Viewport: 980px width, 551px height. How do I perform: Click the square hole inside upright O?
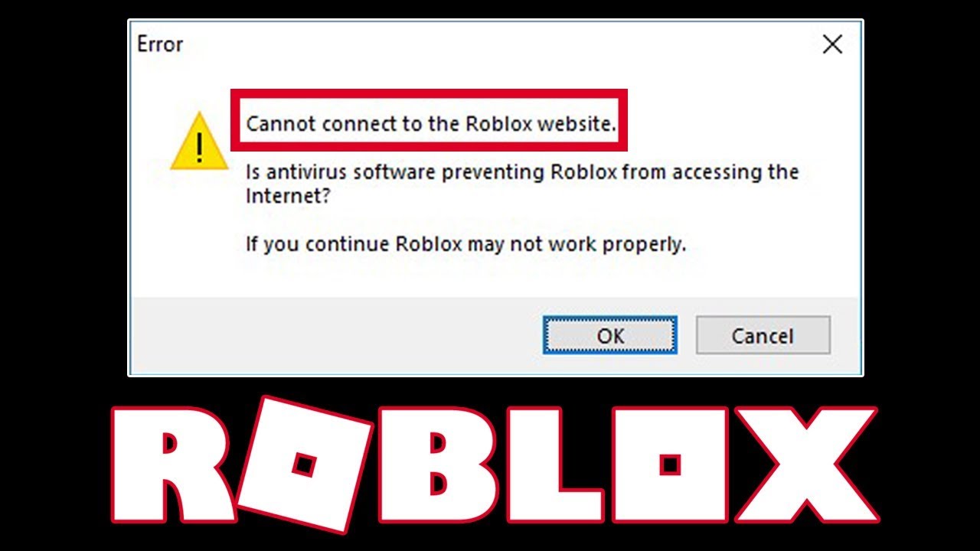(669, 465)
